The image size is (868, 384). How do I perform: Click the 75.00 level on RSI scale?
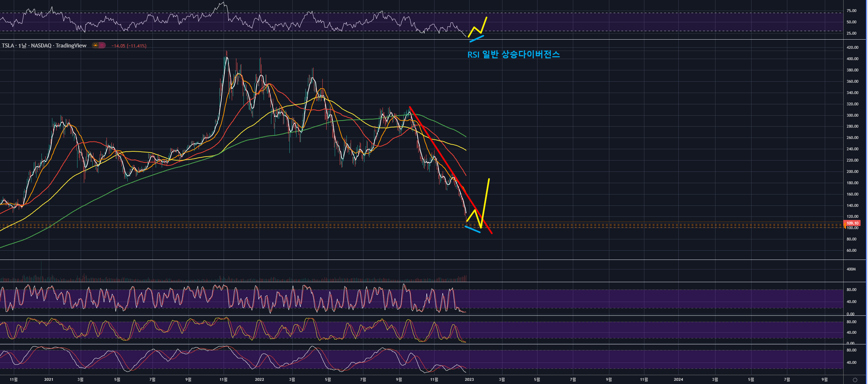pos(851,11)
